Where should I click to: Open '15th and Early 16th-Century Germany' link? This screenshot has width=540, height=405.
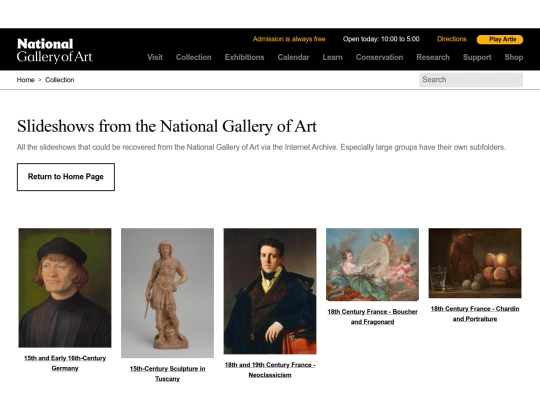click(x=65, y=363)
